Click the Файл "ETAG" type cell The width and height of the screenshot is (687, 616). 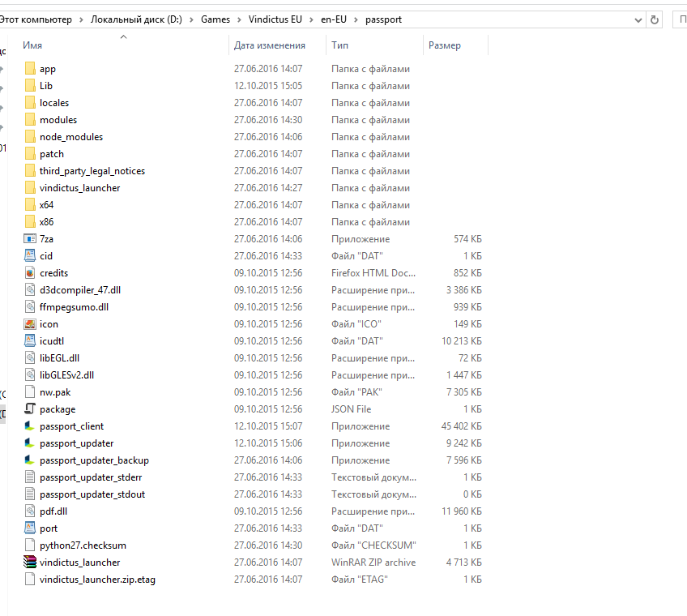[x=360, y=580]
